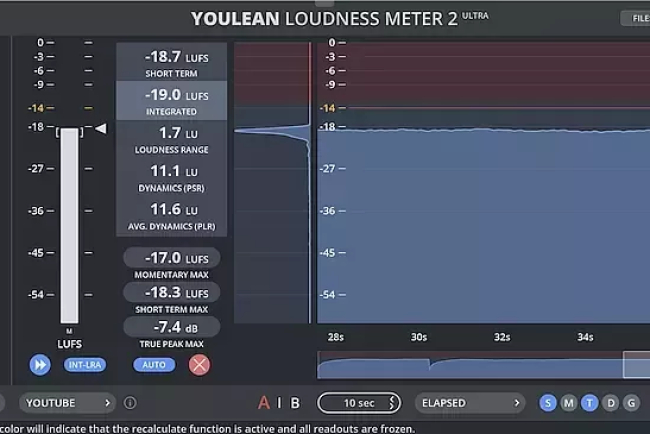Image resolution: width=650 pixels, height=434 pixels.
Task: Click the -19.0 LUFS Integrated readout
Action: coord(172,101)
